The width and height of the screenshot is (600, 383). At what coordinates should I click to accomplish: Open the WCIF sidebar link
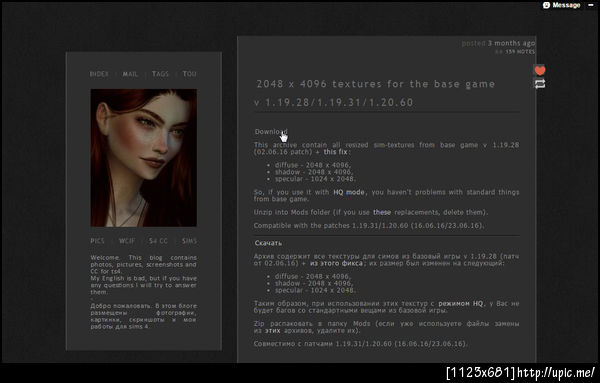point(127,241)
